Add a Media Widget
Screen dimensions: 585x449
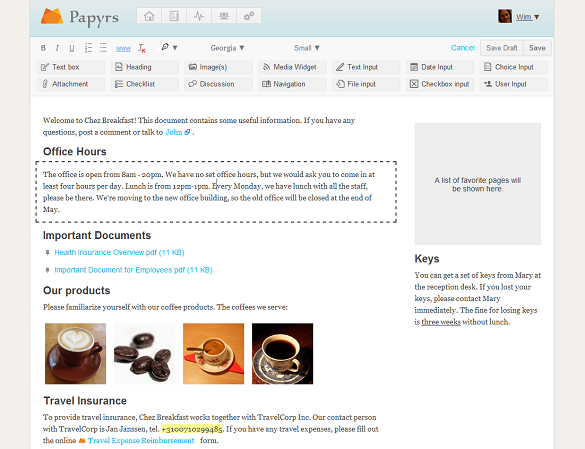(x=292, y=67)
